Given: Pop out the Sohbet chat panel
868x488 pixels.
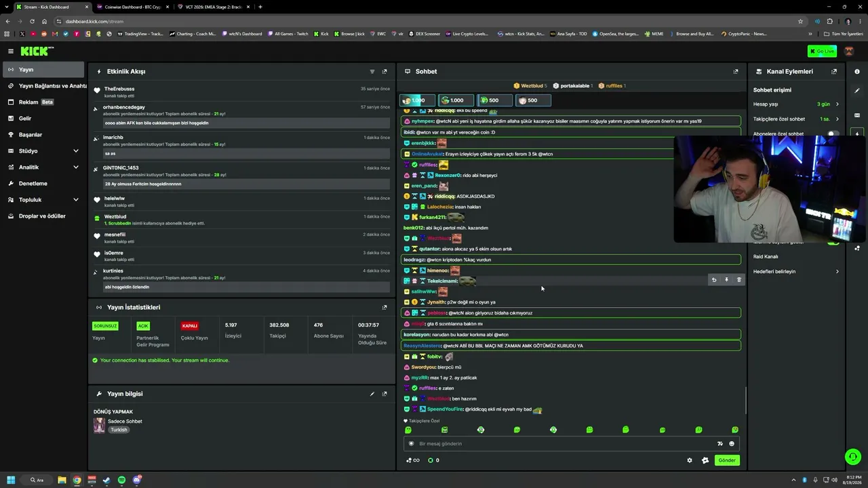Looking at the screenshot, I should [x=736, y=71].
